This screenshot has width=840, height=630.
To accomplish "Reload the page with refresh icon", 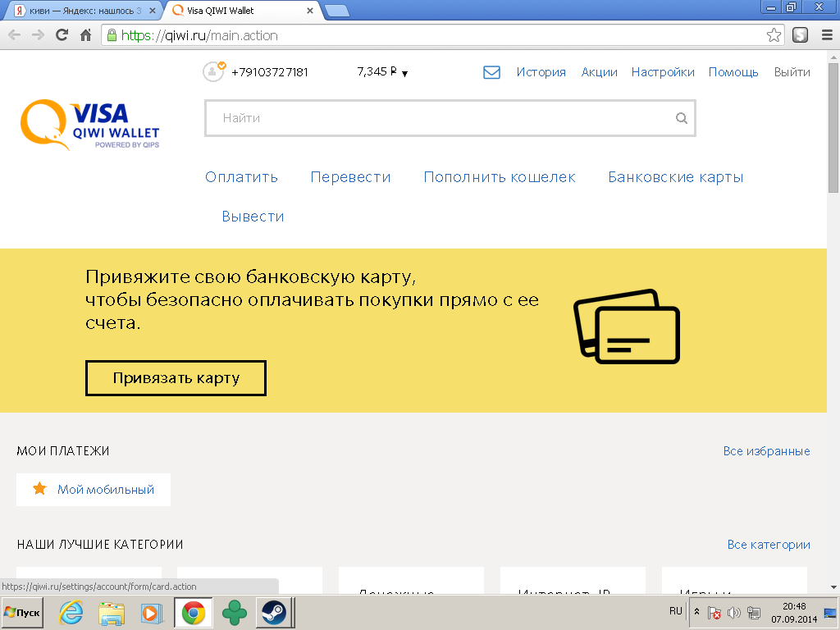I will coord(62,35).
